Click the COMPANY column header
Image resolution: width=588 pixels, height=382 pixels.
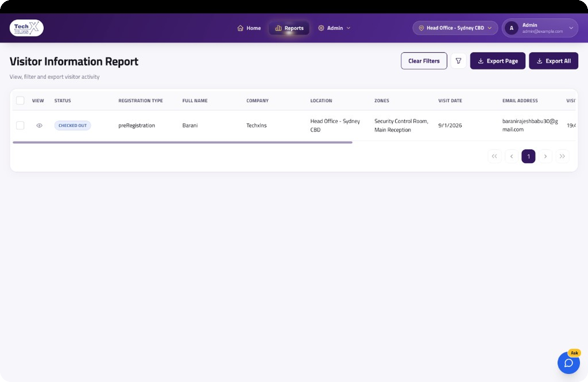click(257, 101)
